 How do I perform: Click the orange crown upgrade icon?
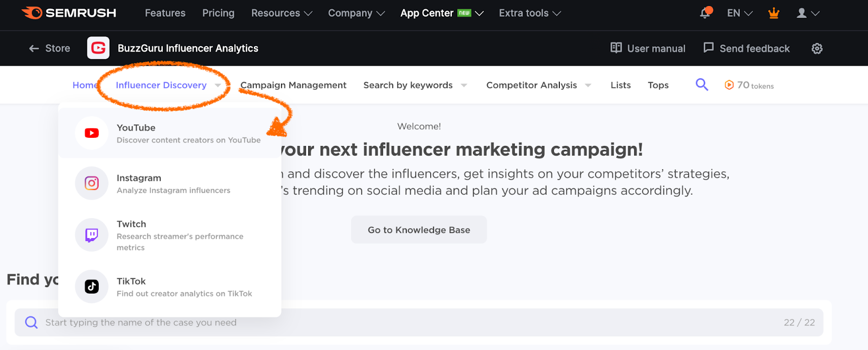pyautogui.click(x=774, y=13)
